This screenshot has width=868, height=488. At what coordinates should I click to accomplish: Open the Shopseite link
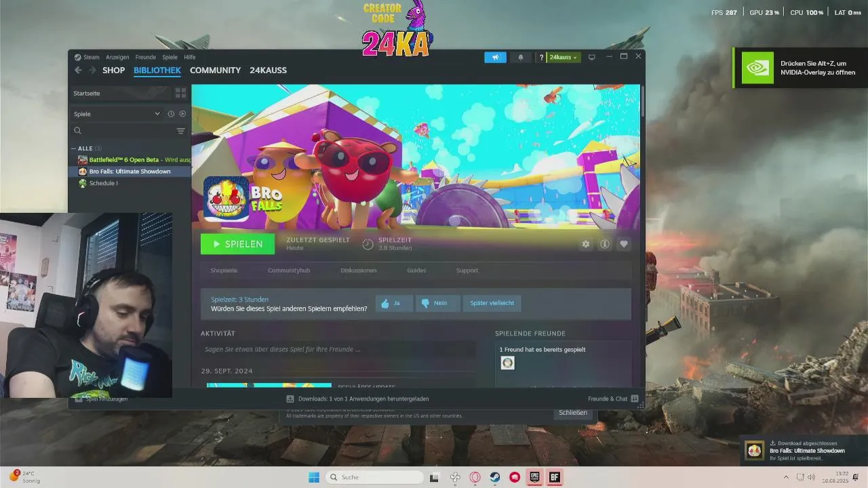click(x=224, y=270)
